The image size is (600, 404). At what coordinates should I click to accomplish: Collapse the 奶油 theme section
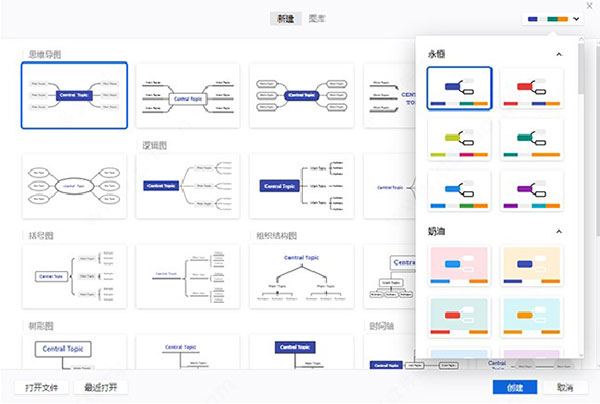point(559,232)
